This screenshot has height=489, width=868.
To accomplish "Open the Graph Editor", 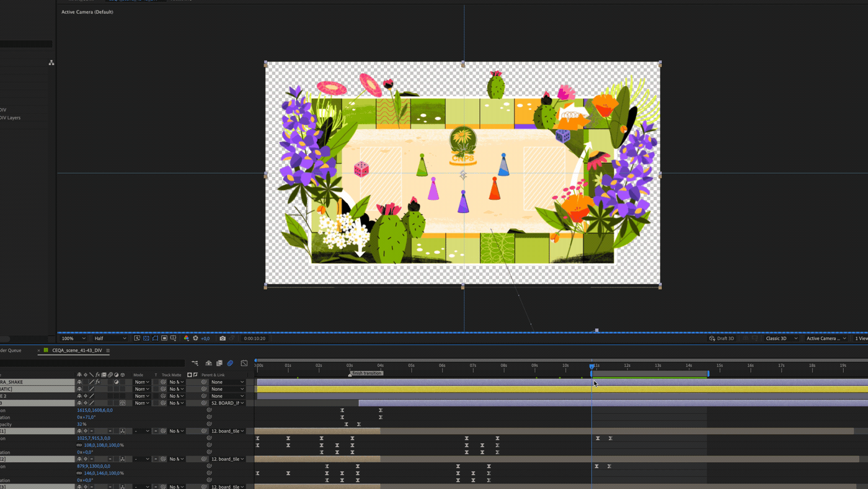I will click(x=244, y=363).
